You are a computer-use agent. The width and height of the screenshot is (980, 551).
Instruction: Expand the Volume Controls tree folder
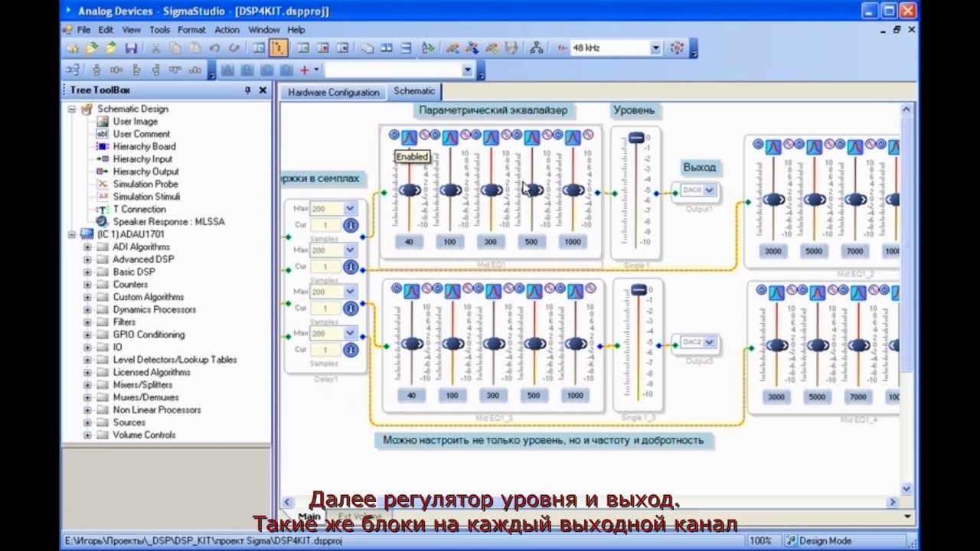[87, 435]
